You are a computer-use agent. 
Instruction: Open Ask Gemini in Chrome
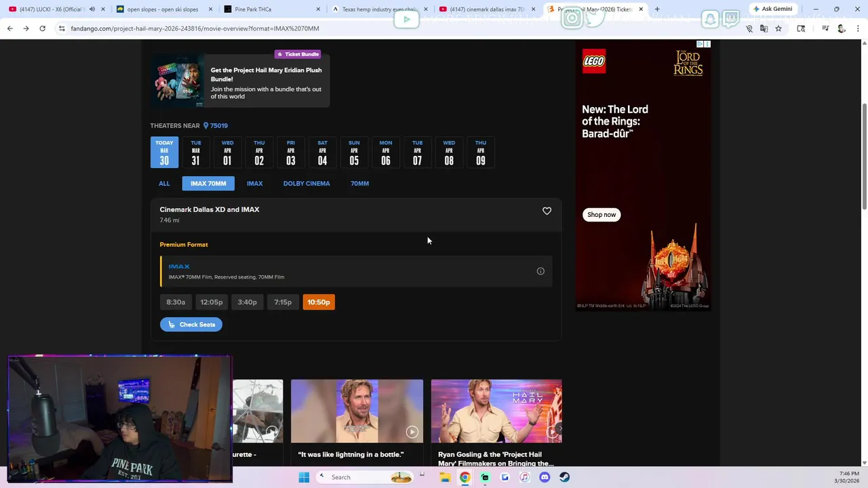tap(772, 9)
